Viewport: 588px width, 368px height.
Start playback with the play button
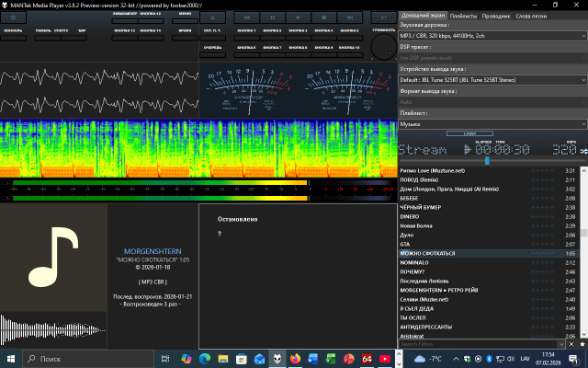(x=298, y=17)
